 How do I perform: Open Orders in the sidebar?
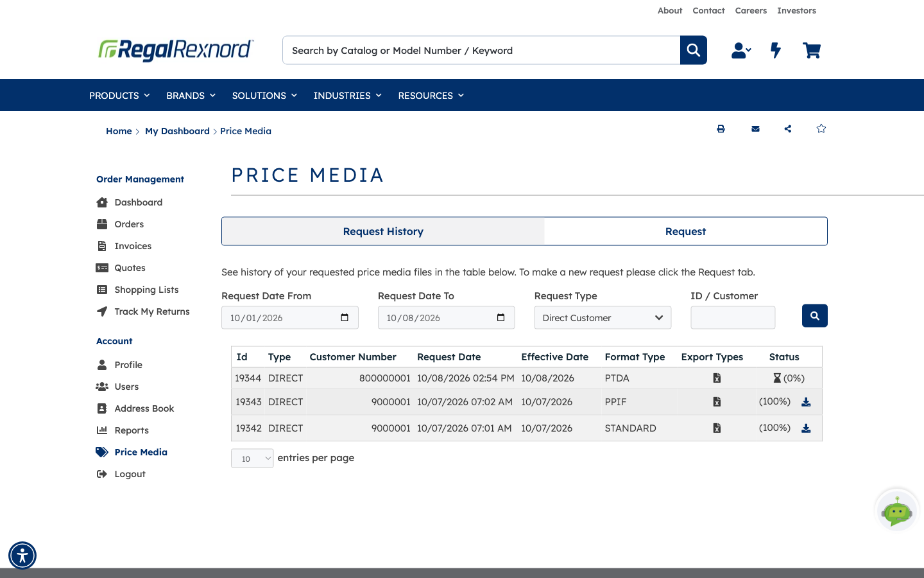pyautogui.click(x=129, y=224)
